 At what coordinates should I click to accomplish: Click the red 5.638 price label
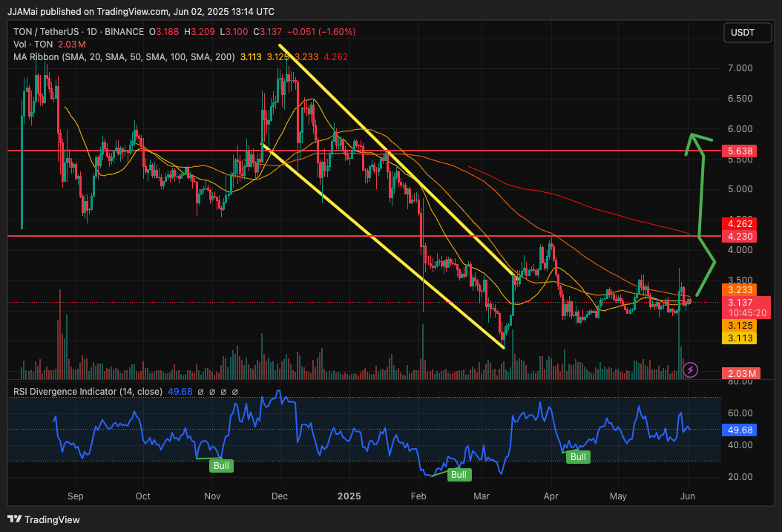[x=741, y=151]
